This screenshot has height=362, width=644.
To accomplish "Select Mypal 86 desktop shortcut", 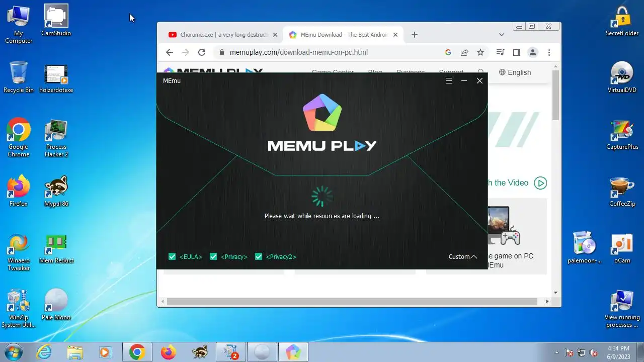I will click(x=56, y=191).
